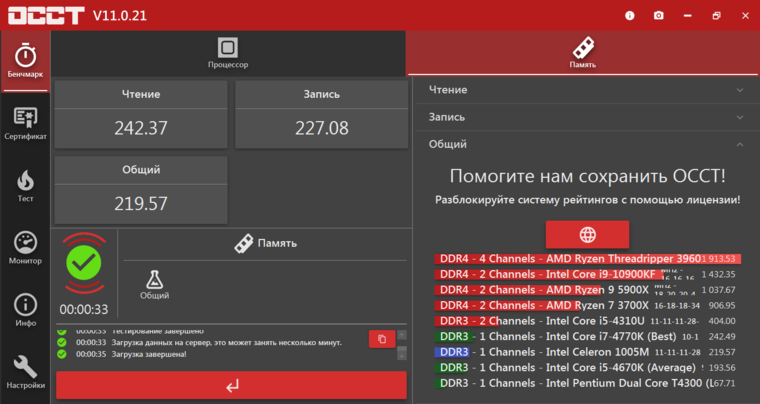Click the elapsed time 00:00:33
The width and height of the screenshot is (760, 404).
pyautogui.click(x=84, y=309)
